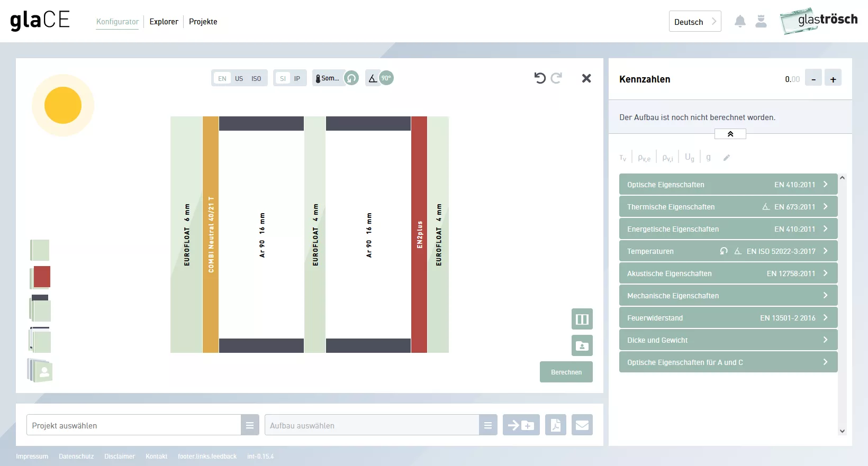Select the red coating element icon
Viewport: 868px width, 466px height.
click(x=41, y=277)
